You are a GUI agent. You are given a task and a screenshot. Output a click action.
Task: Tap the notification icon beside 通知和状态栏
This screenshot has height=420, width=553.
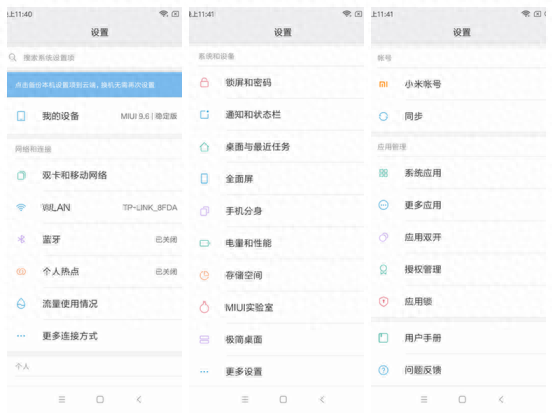coord(205,115)
